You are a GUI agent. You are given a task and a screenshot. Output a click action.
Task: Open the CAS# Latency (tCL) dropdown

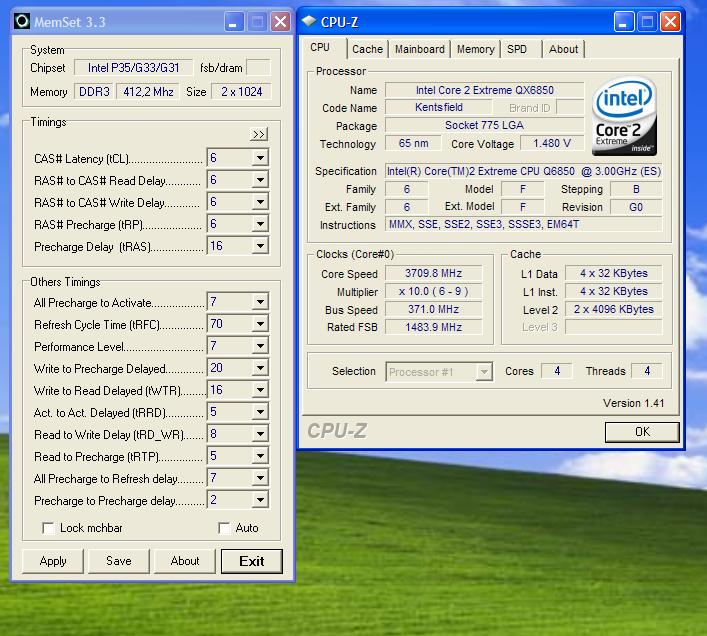[x=260, y=158]
